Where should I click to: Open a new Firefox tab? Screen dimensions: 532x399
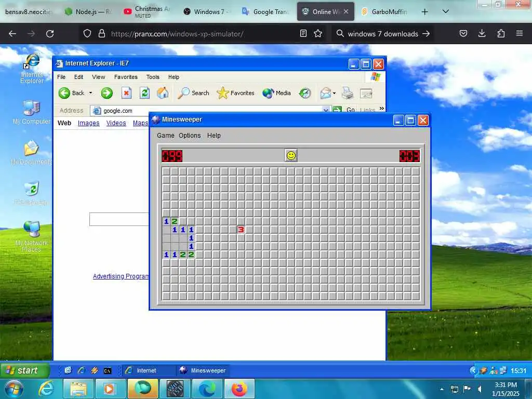(424, 11)
